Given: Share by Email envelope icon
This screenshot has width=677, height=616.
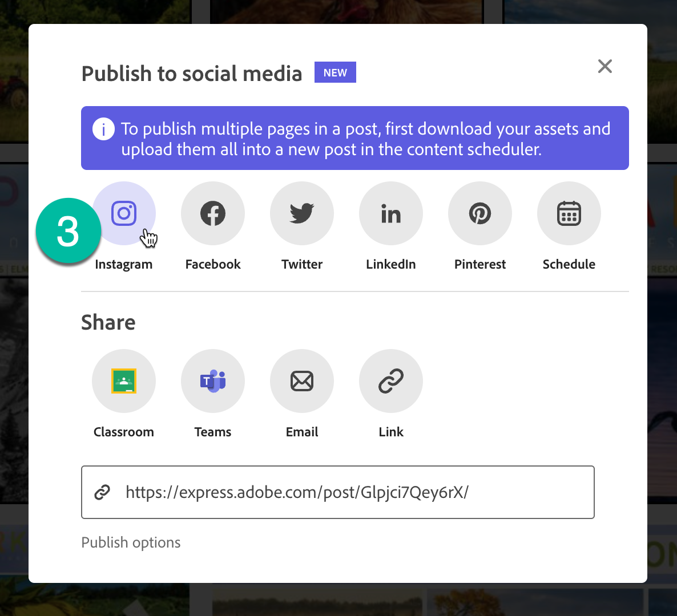Looking at the screenshot, I should pyautogui.click(x=302, y=381).
